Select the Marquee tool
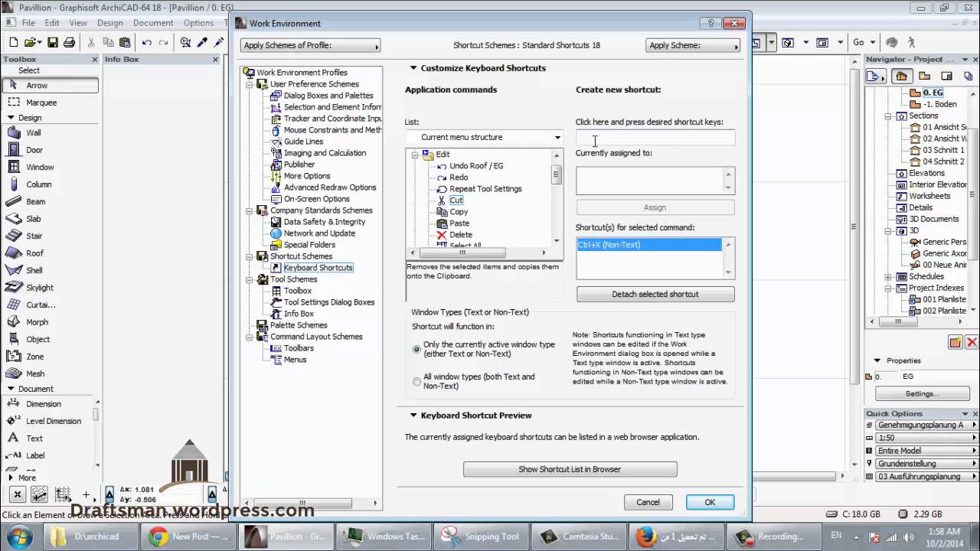Viewport: 980px width, 551px height. [x=51, y=103]
